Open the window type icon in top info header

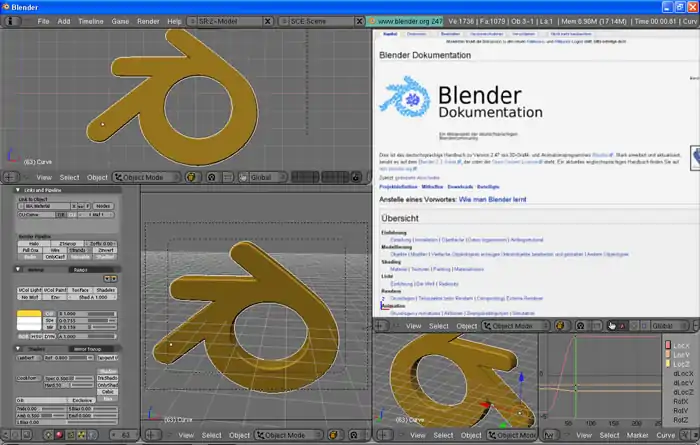pyautogui.click(x=10, y=21)
